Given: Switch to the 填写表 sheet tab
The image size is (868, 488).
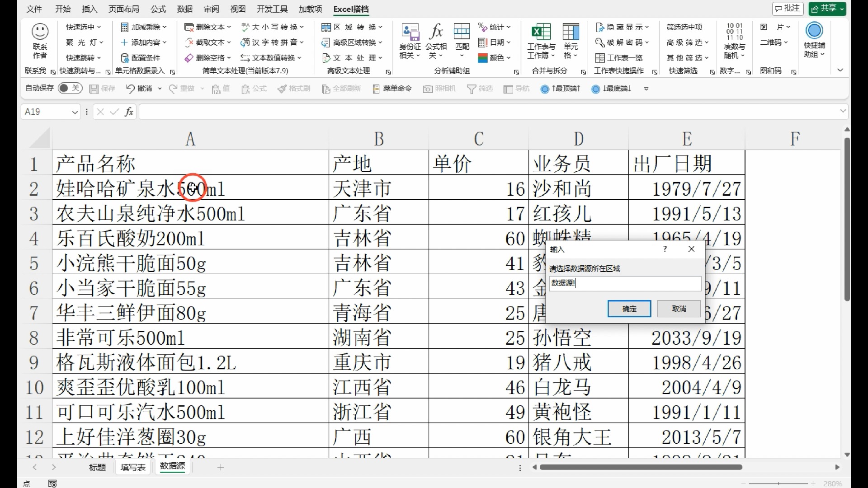Looking at the screenshot, I should point(133,467).
